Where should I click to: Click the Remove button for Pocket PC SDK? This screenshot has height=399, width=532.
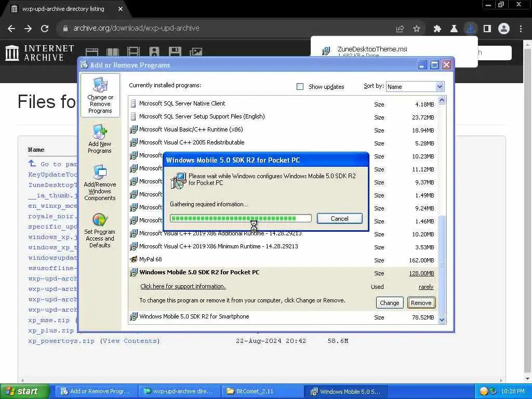tap(421, 303)
